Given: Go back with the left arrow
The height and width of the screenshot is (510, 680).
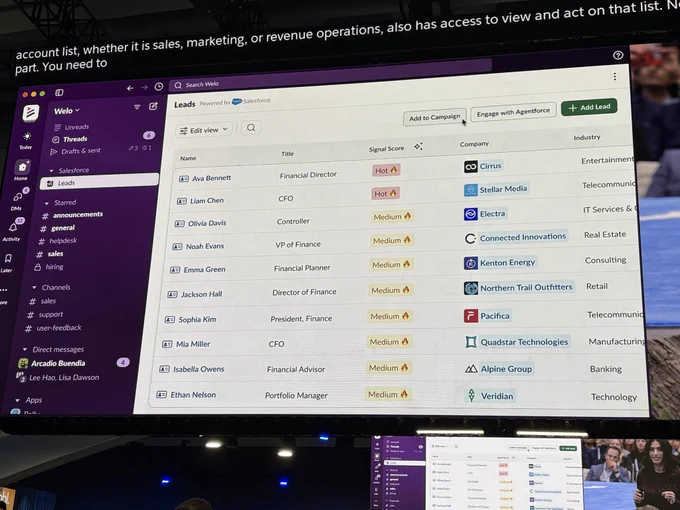Looking at the screenshot, I should point(130,88).
